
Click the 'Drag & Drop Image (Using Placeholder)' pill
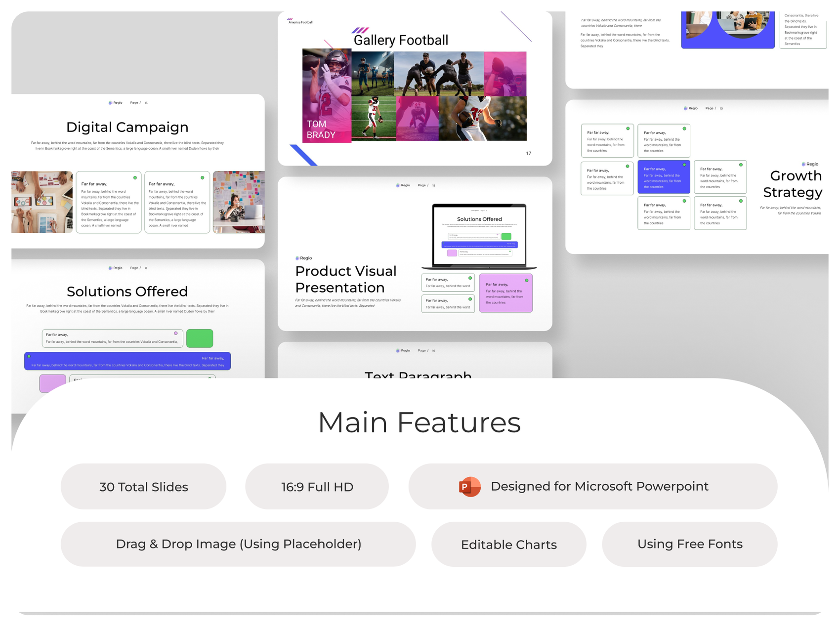pyautogui.click(x=238, y=544)
